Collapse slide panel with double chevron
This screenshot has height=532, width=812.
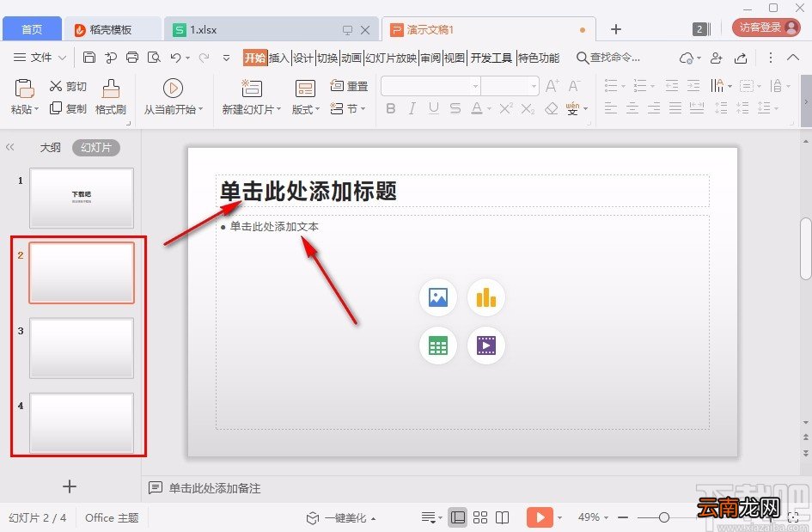pyautogui.click(x=9, y=147)
